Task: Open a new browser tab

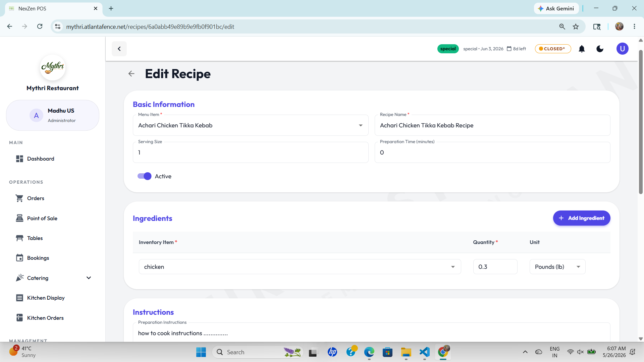Action: click(x=111, y=8)
